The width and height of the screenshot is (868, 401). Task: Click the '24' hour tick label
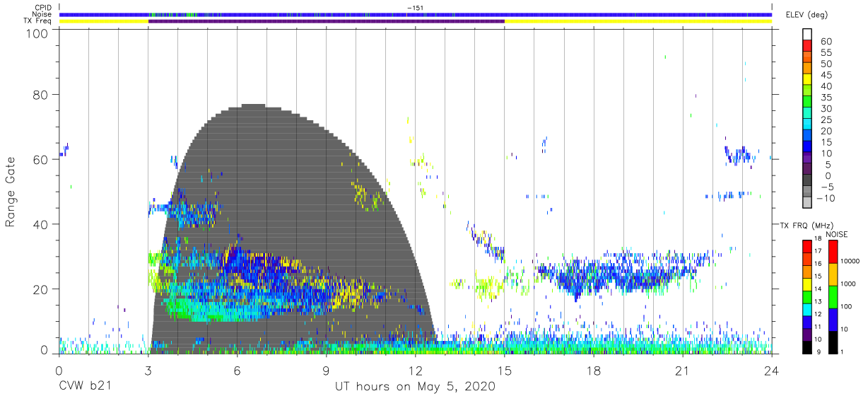click(771, 371)
